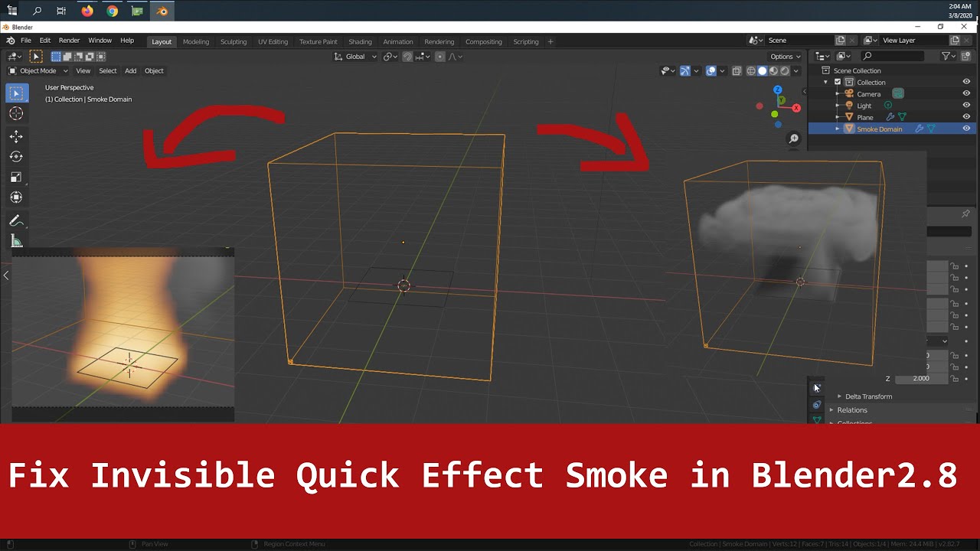Click the Blender taskbar icon

tap(162, 11)
